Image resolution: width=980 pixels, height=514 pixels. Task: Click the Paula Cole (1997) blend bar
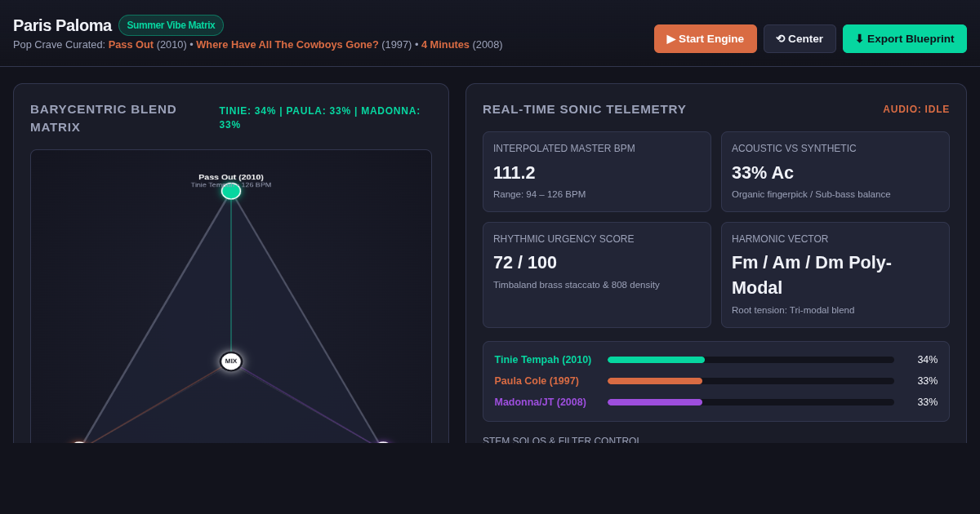coord(751,381)
